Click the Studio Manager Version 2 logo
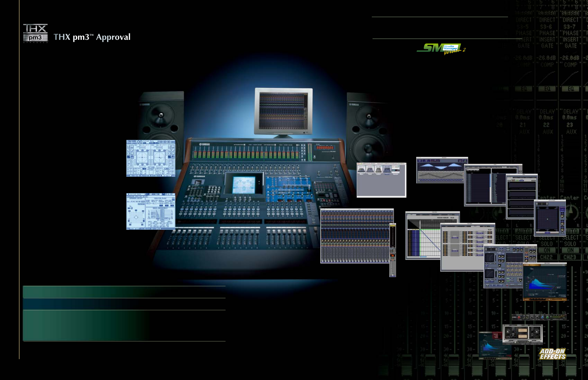 point(441,49)
